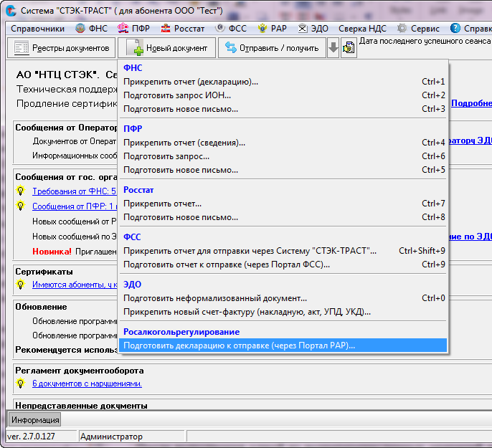Click the ver. 2.7.0.127 status text
492x448 pixels.
point(31,437)
